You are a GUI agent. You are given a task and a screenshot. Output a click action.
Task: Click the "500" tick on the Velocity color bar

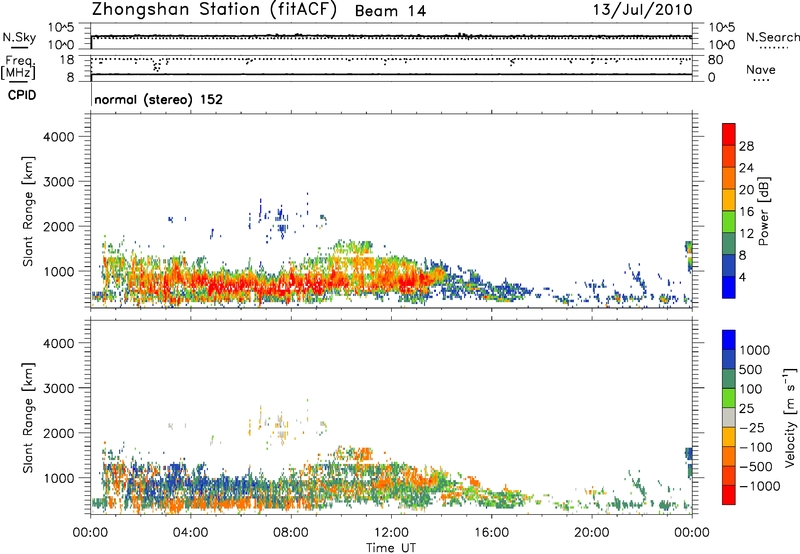click(750, 369)
